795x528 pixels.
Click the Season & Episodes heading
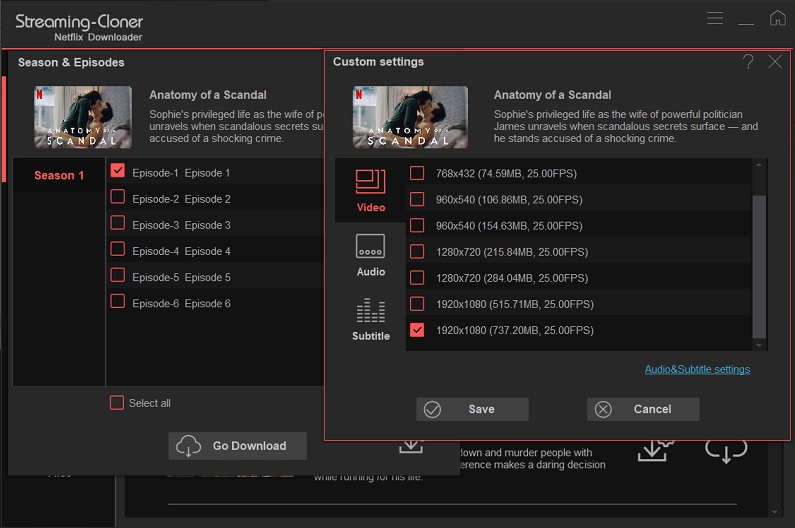pos(71,62)
